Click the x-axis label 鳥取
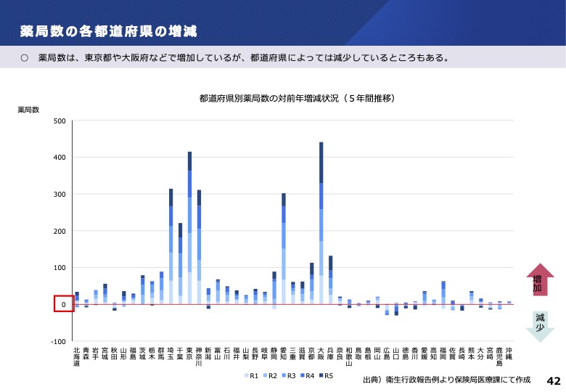 tap(358, 354)
